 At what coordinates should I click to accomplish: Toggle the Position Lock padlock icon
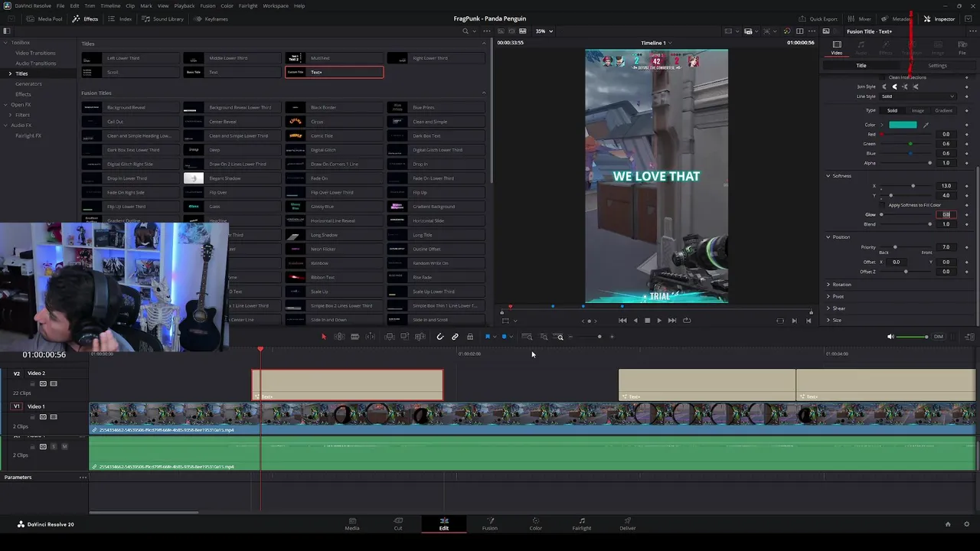pyautogui.click(x=470, y=337)
